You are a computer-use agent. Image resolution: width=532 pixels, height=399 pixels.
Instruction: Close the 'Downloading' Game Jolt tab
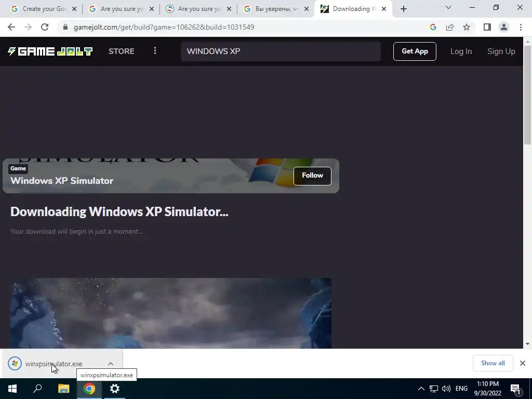tap(384, 9)
